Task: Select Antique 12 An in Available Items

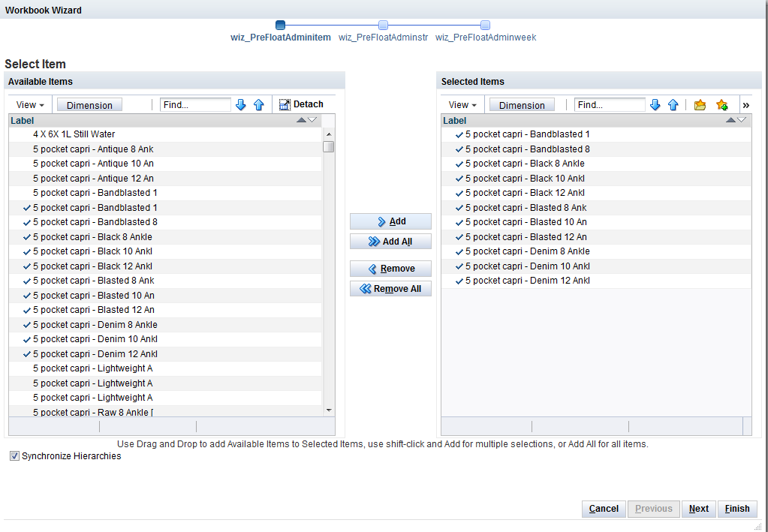Action: pyautogui.click(x=165, y=178)
